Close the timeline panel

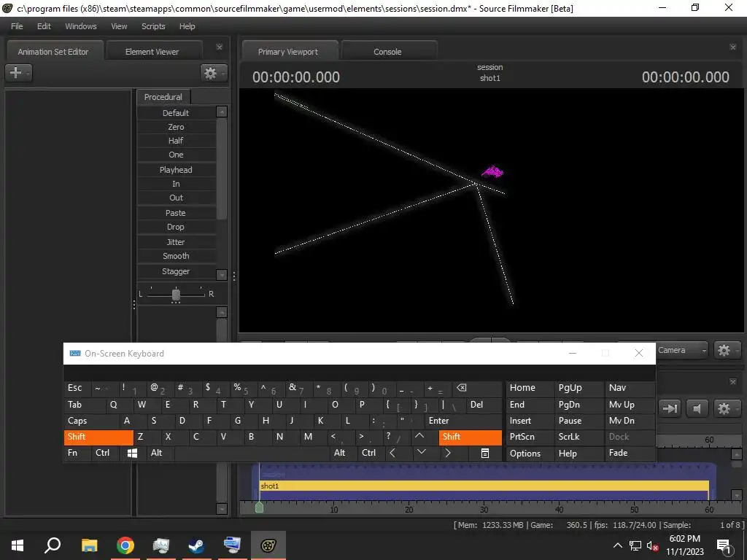732,382
